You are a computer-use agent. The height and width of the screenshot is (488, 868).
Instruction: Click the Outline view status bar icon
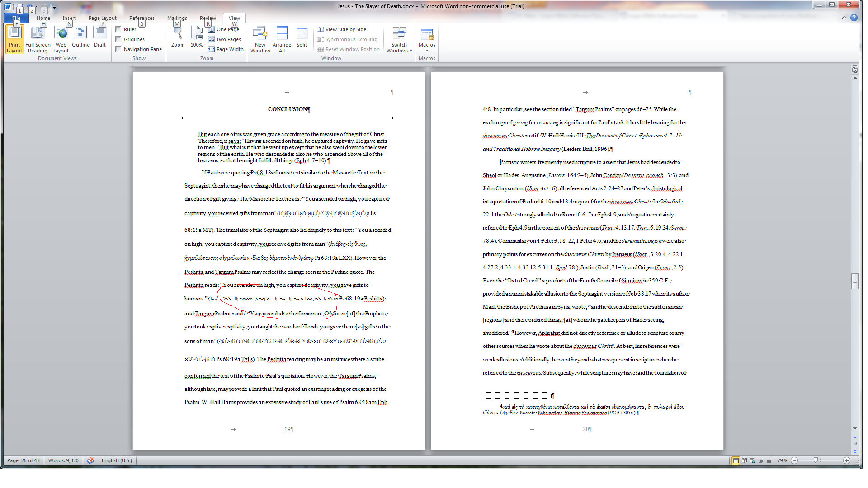pyautogui.click(x=760, y=460)
